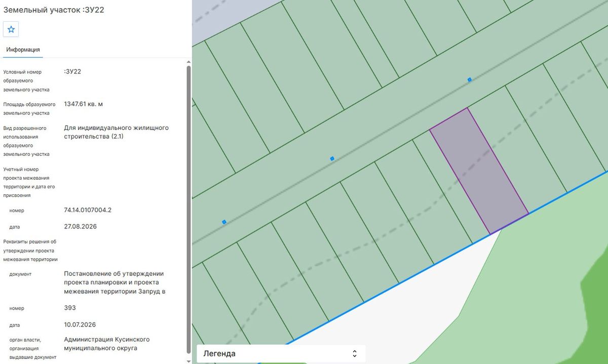608x364 pixels.
Task: Add parcel :ЗУ22 to favorites with star
Action: (x=11, y=29)
